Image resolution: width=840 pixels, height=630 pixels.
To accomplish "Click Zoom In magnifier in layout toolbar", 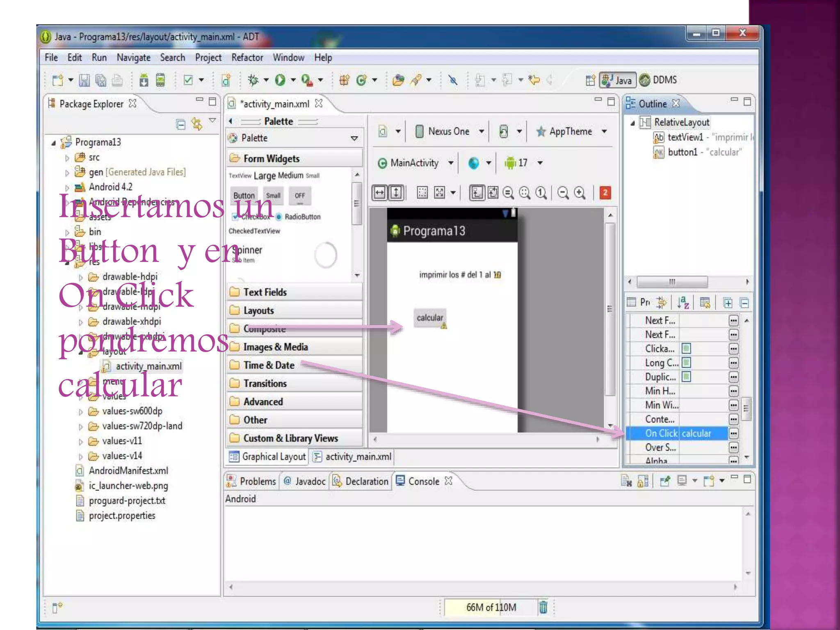I will point(580,192).
